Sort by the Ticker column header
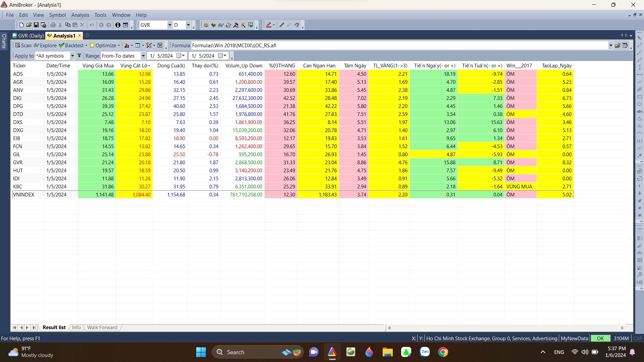Image resolution: width=644 pixels, height=362 pixels. (x=27, y=66)
